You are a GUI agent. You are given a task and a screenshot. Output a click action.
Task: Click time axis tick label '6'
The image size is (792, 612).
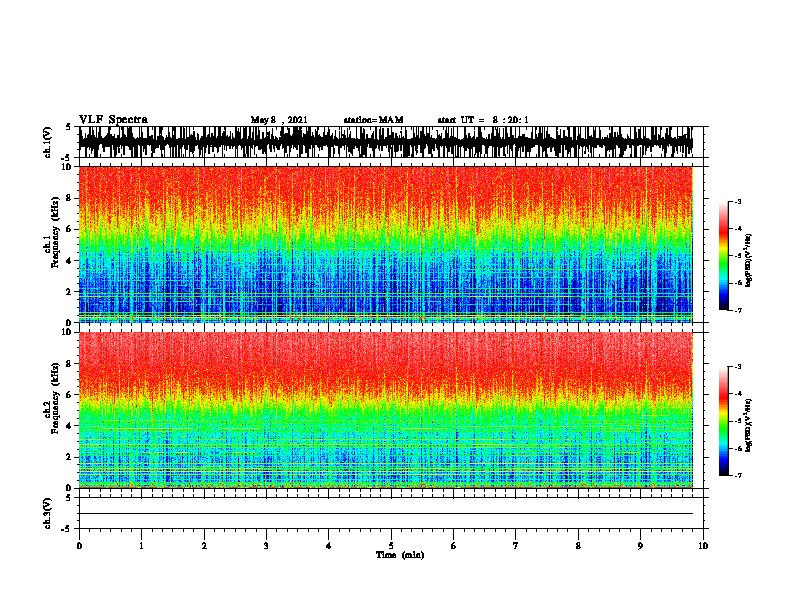453,545
